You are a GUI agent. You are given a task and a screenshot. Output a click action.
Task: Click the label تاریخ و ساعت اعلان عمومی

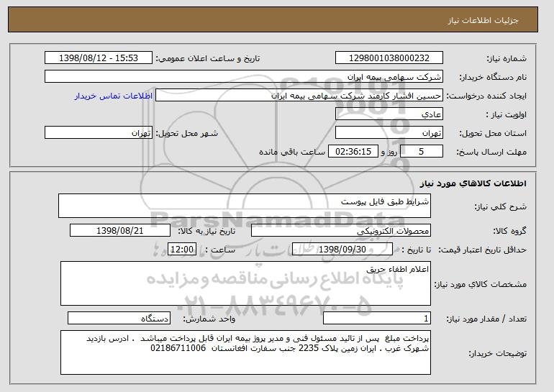(208, 58)
